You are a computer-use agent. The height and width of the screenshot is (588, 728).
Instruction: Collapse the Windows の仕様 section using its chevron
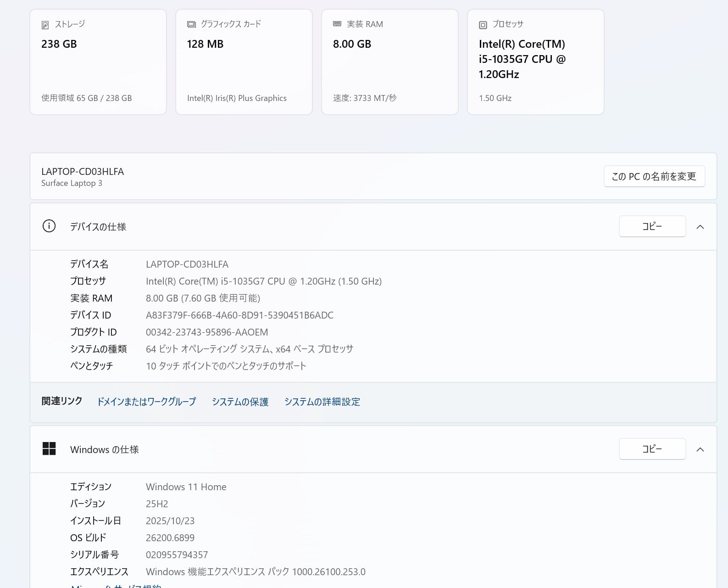pos(700,449)
